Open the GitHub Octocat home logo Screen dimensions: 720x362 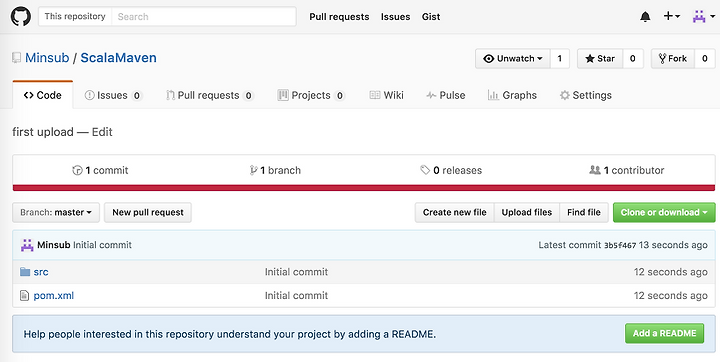(21, 17)
